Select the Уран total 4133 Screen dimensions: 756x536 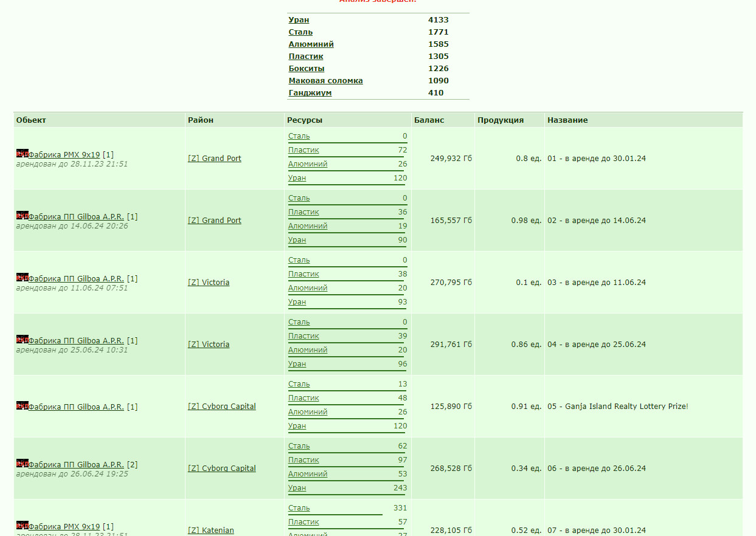click(439, 20)
